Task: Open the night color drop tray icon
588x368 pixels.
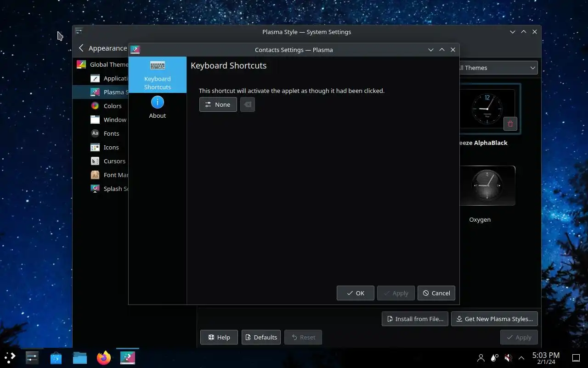Action: (x=494, y=358)
